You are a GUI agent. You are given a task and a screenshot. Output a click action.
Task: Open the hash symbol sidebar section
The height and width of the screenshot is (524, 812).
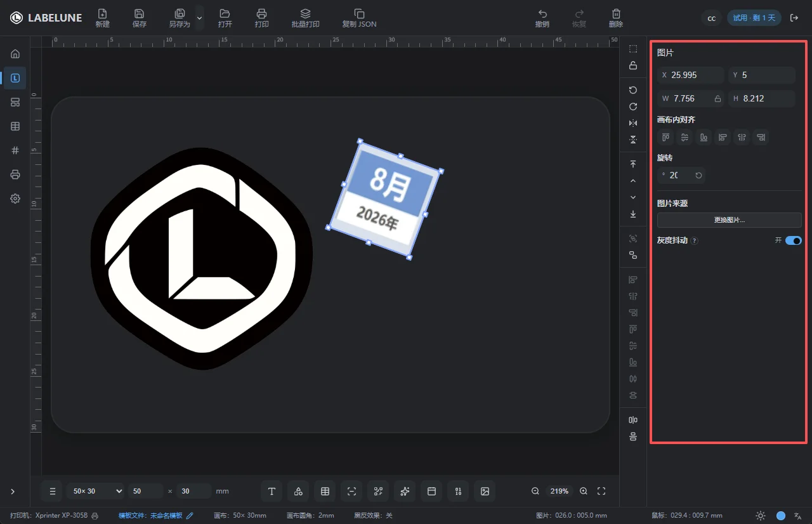[15, 150]
